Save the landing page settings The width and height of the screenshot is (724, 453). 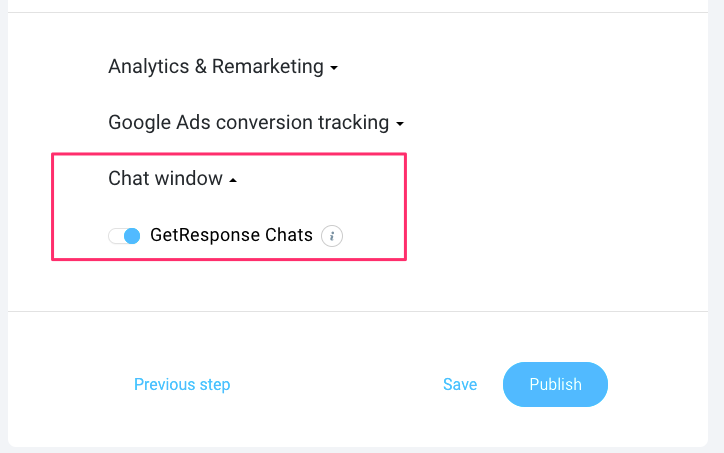(460, 384)
